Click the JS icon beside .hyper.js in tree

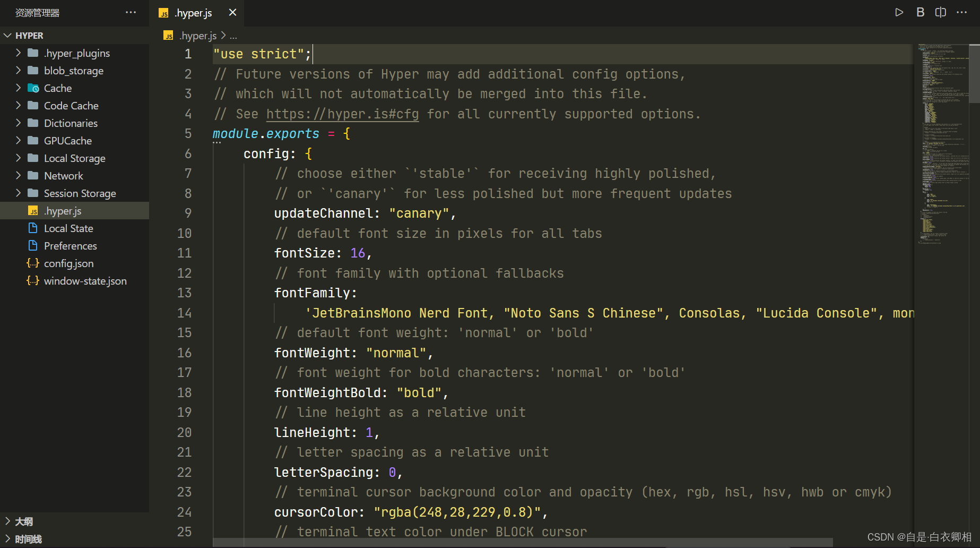pyautogui.click(x=33, y=211)
